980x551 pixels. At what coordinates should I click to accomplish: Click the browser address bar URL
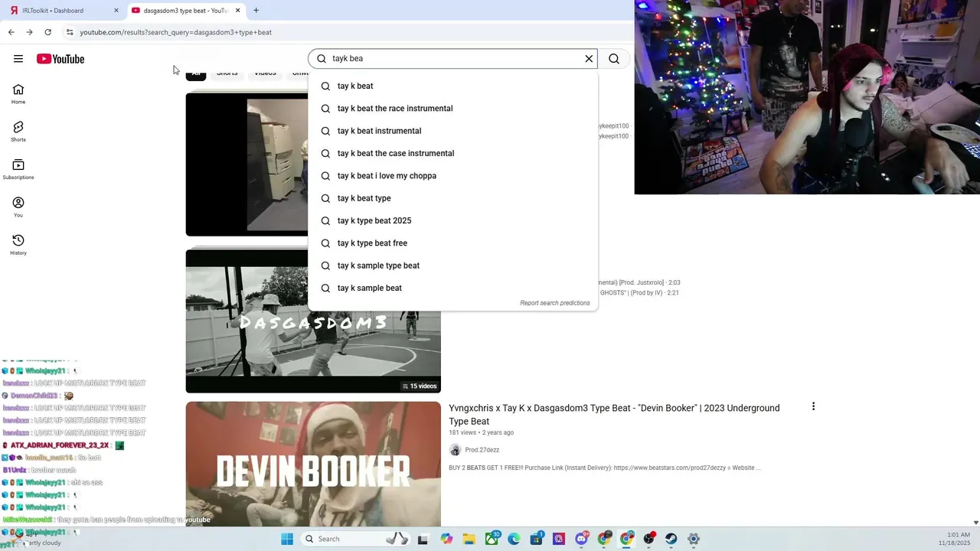(176, 32)
